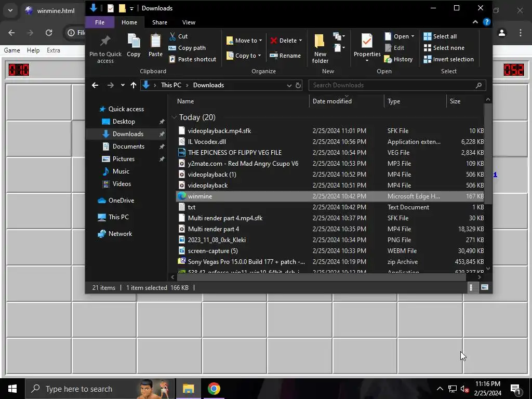The width and height of the screenshot is (532, 399).
Task: Switch to the View ribbon tab
Action: [189, 22]
